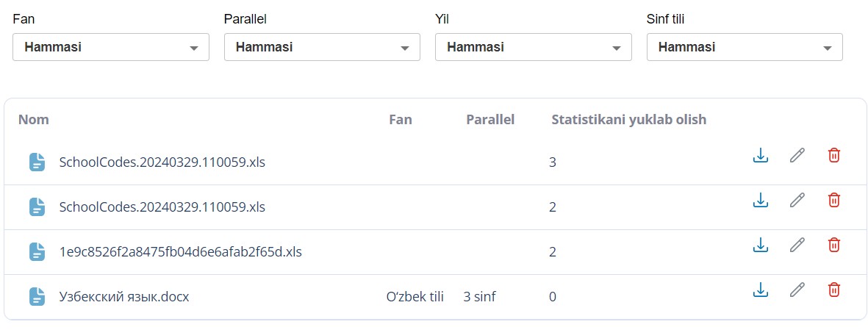Viewport: 868px width, 330px height.
Task: Edit the SchoolCodes file with statistic count 2
Action: click(x=797, y=200)
